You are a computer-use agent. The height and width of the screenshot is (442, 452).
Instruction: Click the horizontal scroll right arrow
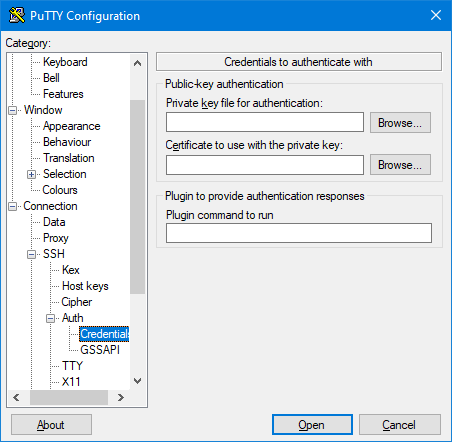121,397
